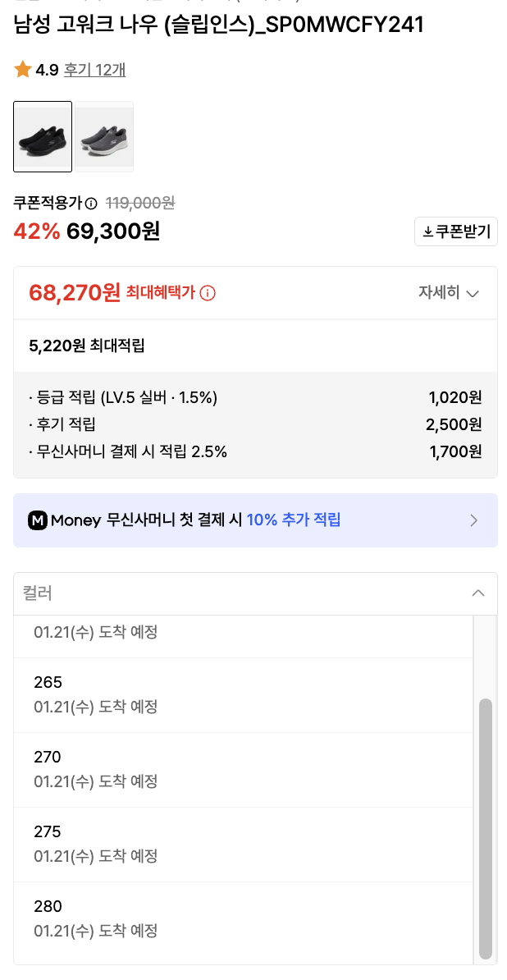
Task: Click the arrow on the Money banner
Action: point(473,520)
